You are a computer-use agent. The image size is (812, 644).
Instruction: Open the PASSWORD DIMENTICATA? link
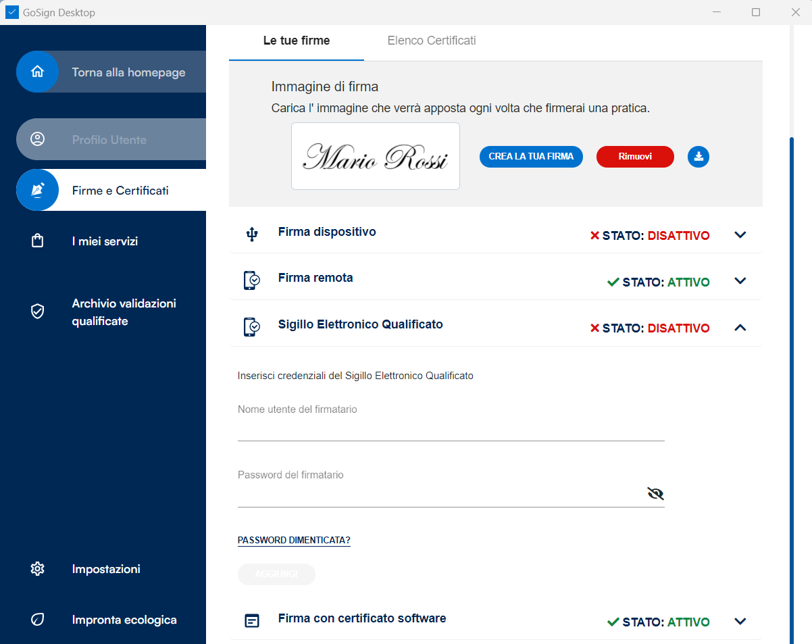coord(294,540)
